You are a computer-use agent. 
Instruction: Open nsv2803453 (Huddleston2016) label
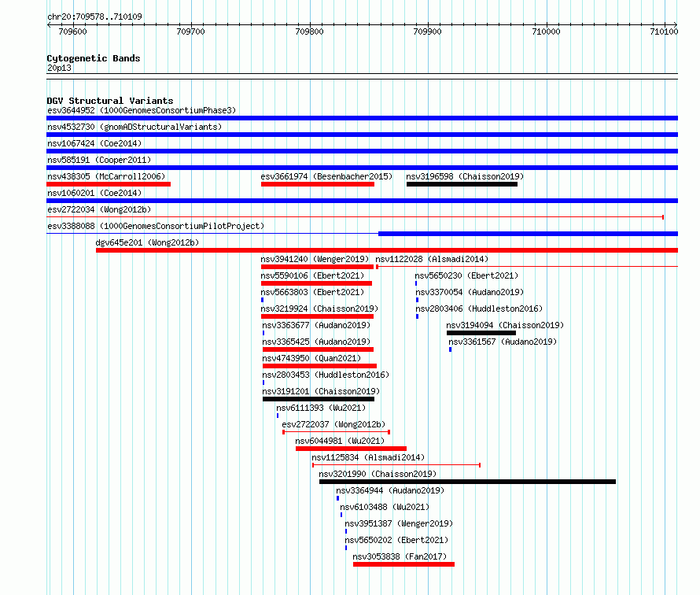326,375
